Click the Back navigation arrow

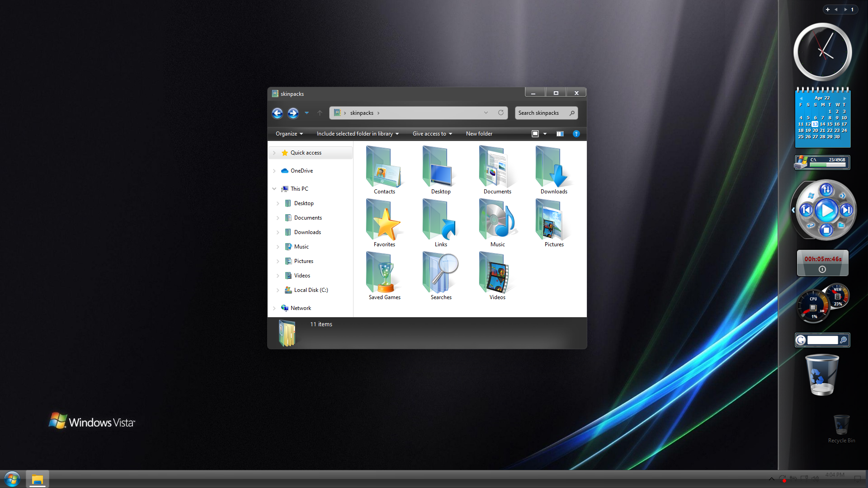(x=277, y=113)
